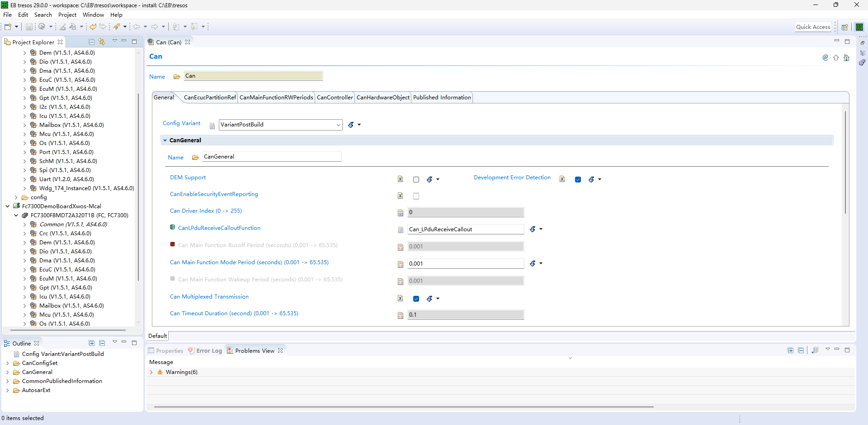
Task: Click the Save icon in the toolbar
Action: pos(28,27)
